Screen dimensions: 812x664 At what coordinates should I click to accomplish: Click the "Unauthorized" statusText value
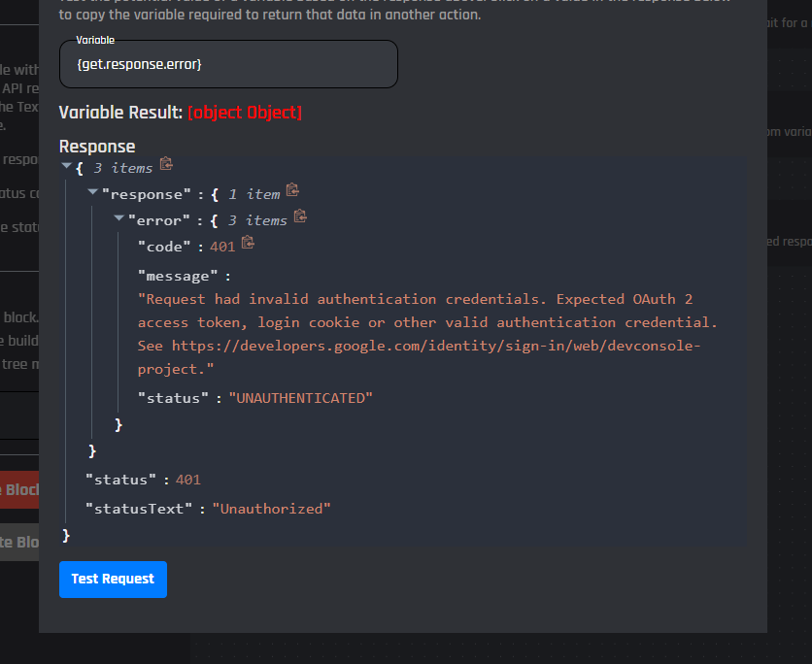pos(271,509)
